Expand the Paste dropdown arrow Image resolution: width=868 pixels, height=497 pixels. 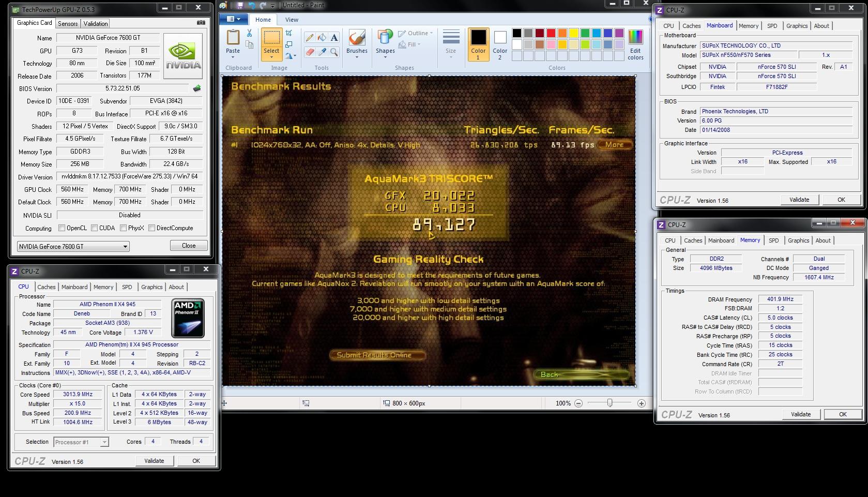[233, 57]
